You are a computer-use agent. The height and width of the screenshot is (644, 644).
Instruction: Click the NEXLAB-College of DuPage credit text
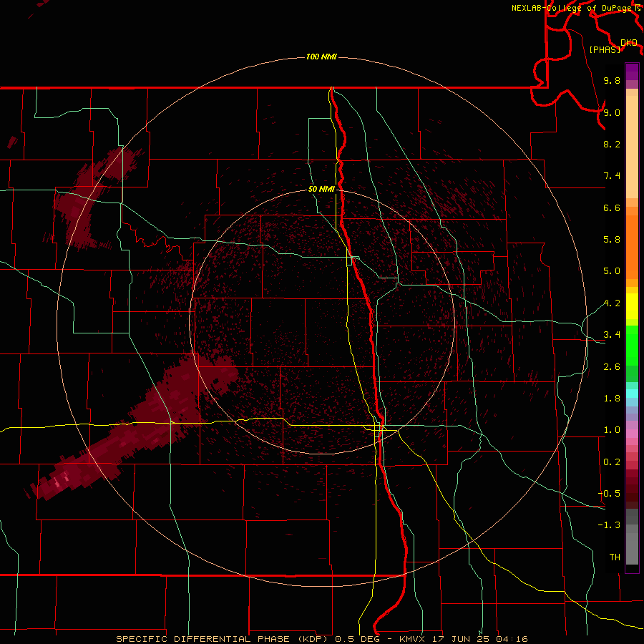coord(571,8)
